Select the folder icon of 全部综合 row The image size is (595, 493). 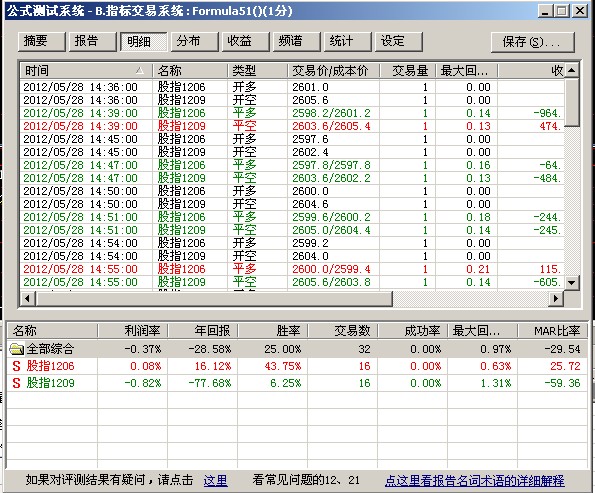coord(16,349)
